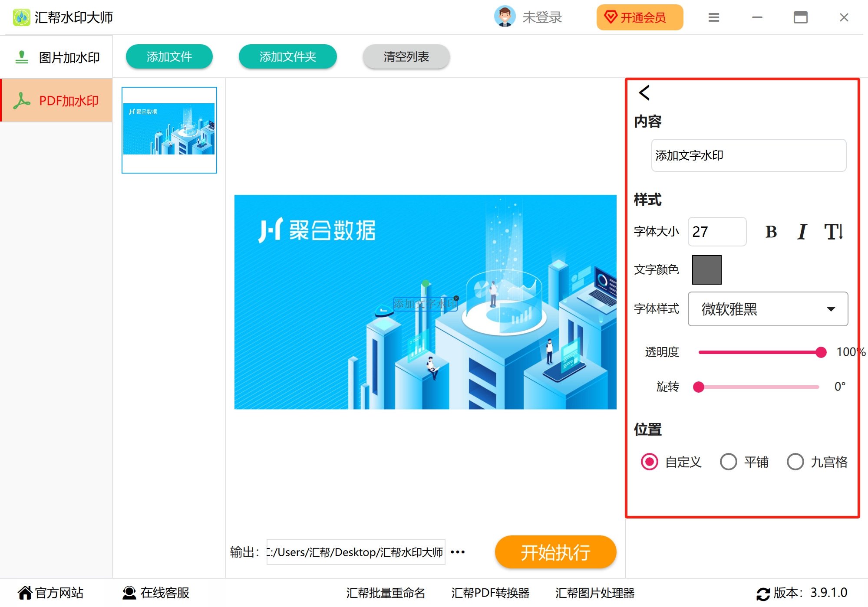Click the online customer service icon

tap(129, 592)
